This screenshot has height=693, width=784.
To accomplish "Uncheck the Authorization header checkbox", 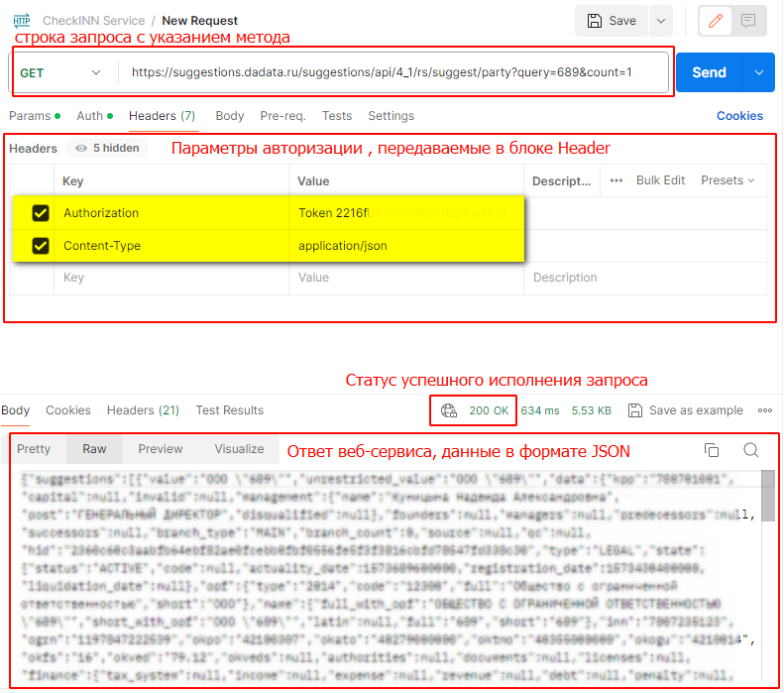I will [x=41, y=213].
